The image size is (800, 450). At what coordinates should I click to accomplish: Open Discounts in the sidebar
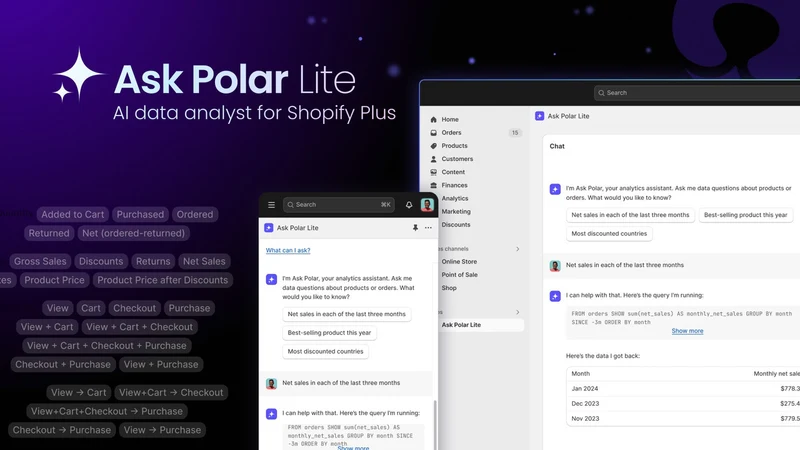456,224
